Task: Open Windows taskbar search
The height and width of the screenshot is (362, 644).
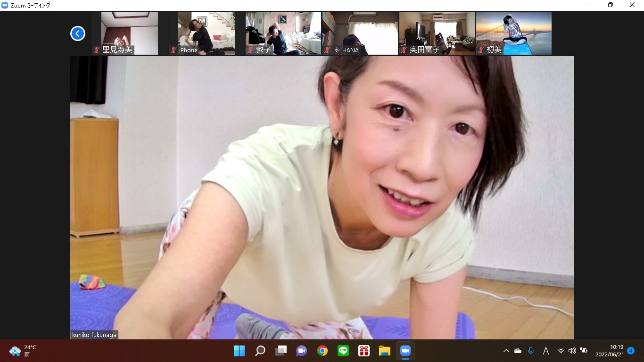Action: pos(260,351)
